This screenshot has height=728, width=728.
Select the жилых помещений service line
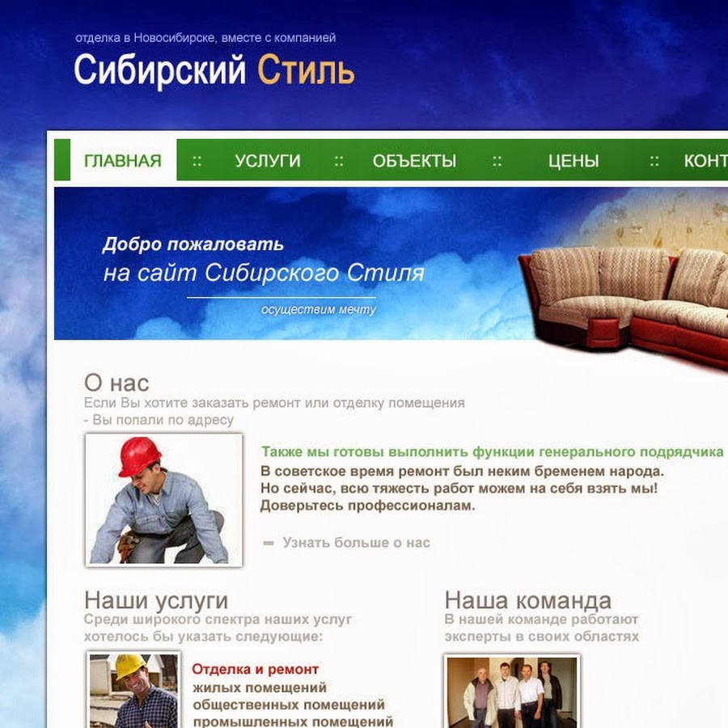259,688
